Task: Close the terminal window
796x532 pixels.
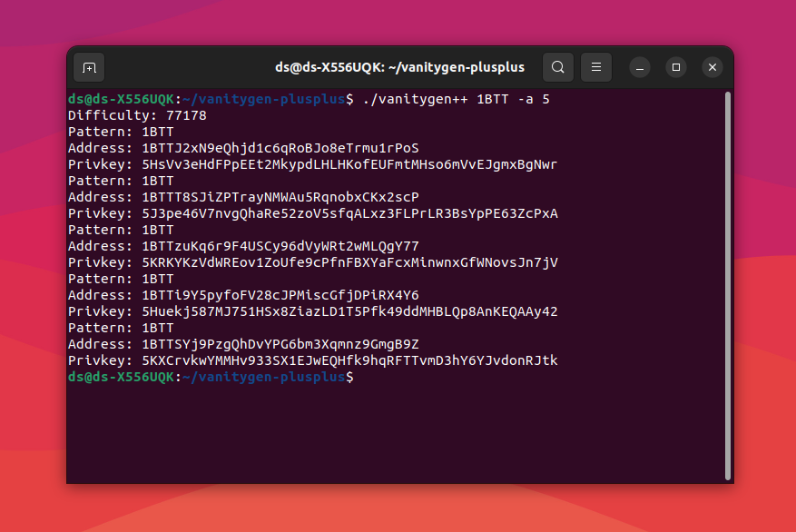Action: pyautogui.click(x=712, y=67)
